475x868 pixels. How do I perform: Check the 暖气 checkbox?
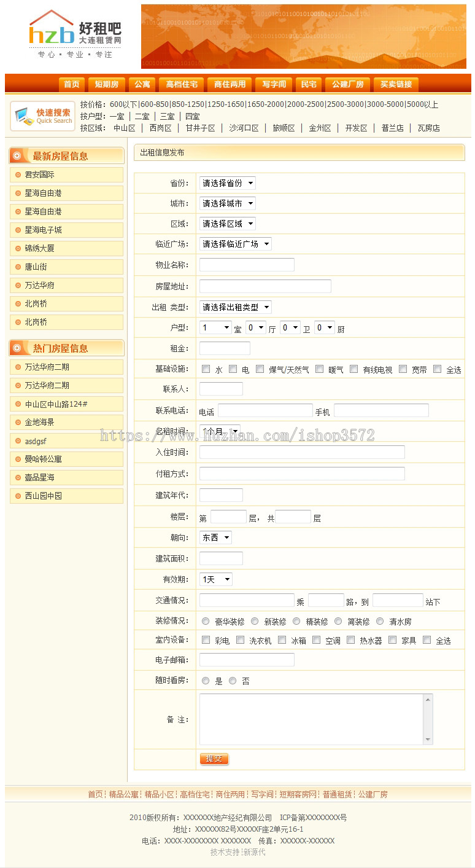(320, 369)
